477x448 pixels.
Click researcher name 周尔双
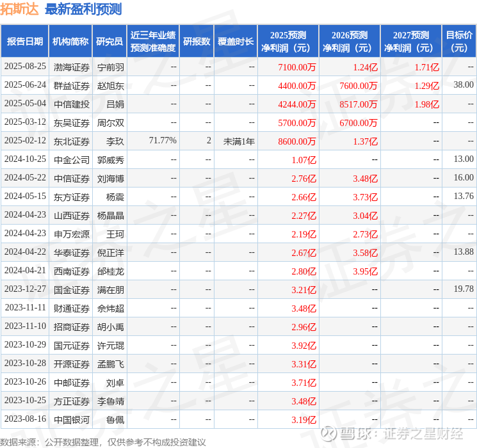pyautogui.click(x=111, y=123)
